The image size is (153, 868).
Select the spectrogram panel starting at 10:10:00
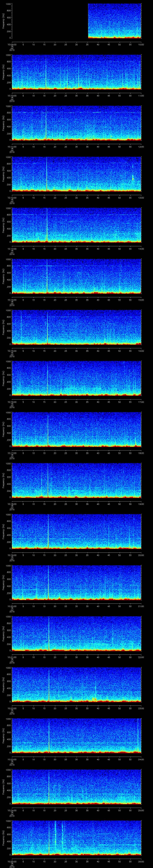[76, 72]
